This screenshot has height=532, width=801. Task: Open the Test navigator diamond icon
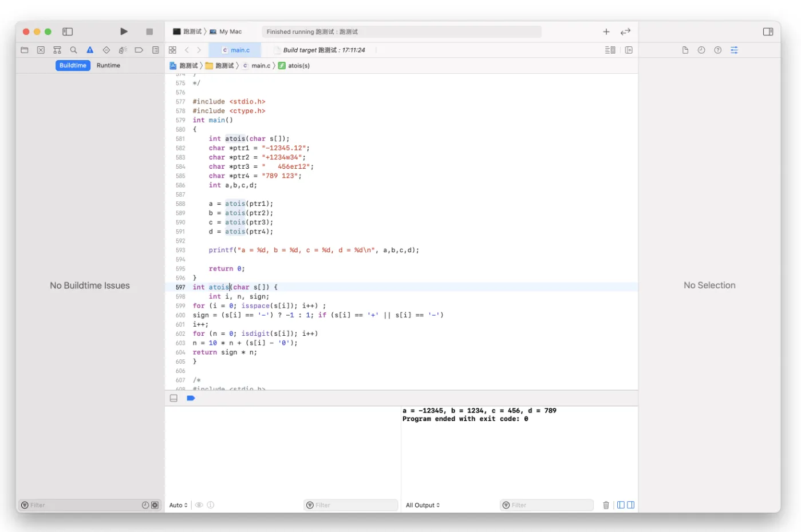[x=106, y=50]
